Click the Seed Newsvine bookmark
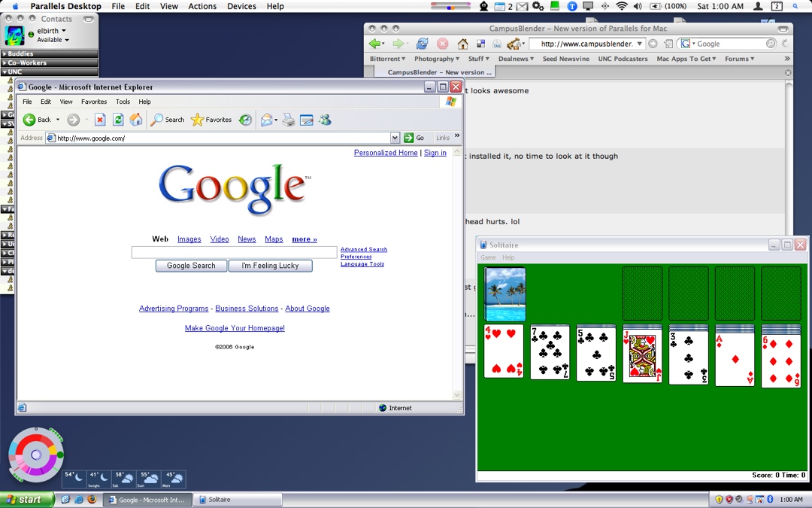The width and height of the screenshot is (812, 508). point(566,59)
